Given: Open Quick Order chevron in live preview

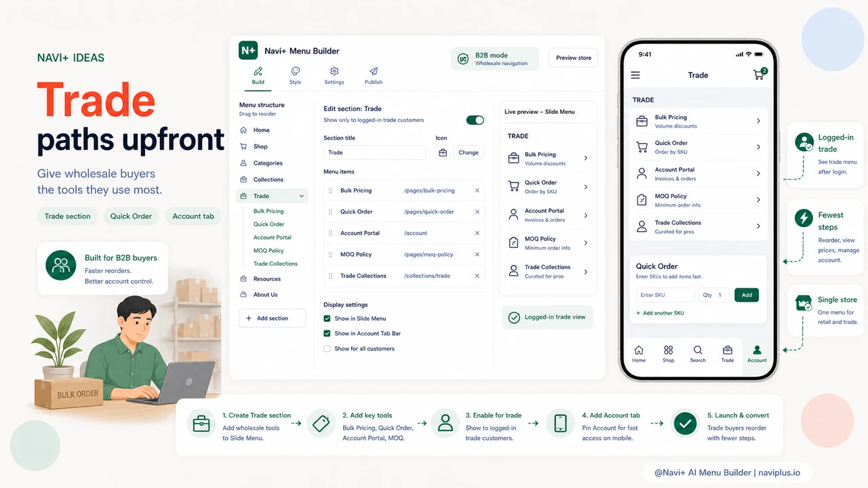Looking at the screenshot, I should (x=586, y=187).
